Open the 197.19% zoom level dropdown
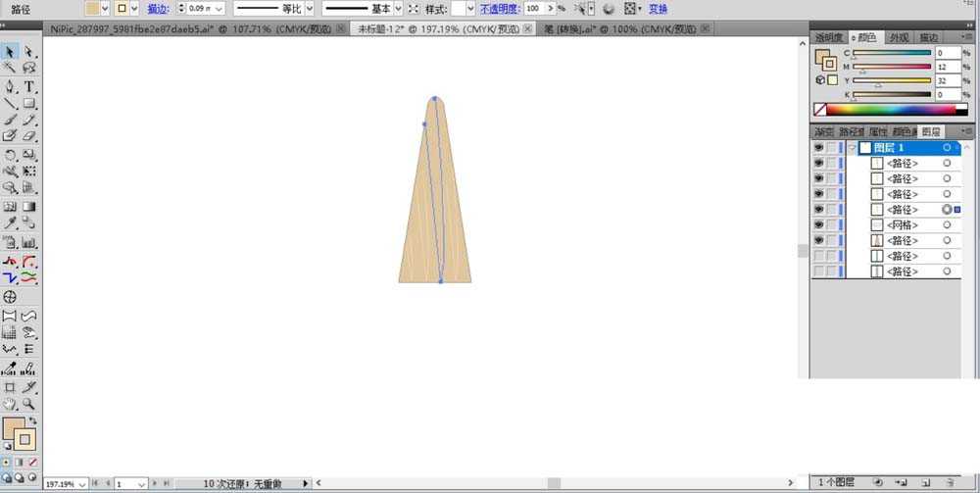The height and width of the screenshot is (493, 980). pos(83,484)
